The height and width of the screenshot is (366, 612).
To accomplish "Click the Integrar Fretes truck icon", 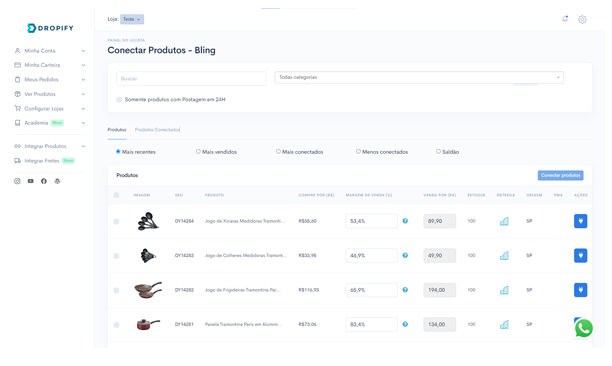I will 17,160.
